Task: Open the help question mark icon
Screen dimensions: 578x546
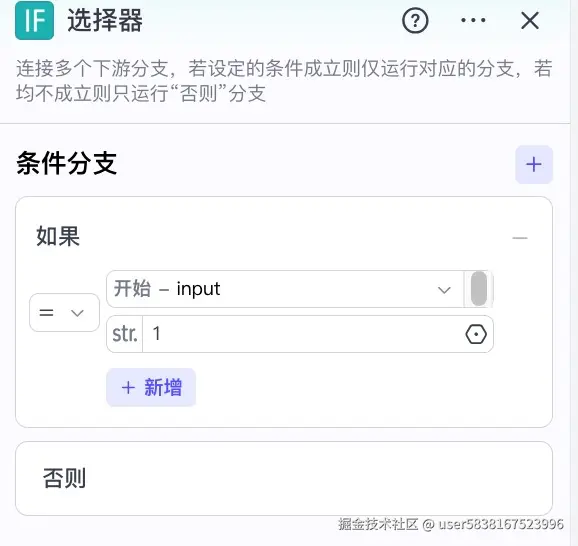Action: pos(415,20)
